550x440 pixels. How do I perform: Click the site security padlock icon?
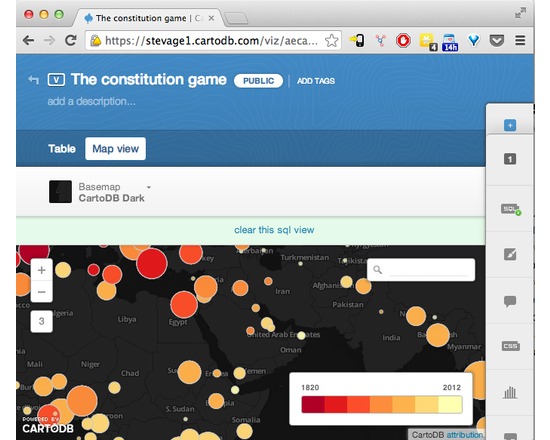pos(96,41)
